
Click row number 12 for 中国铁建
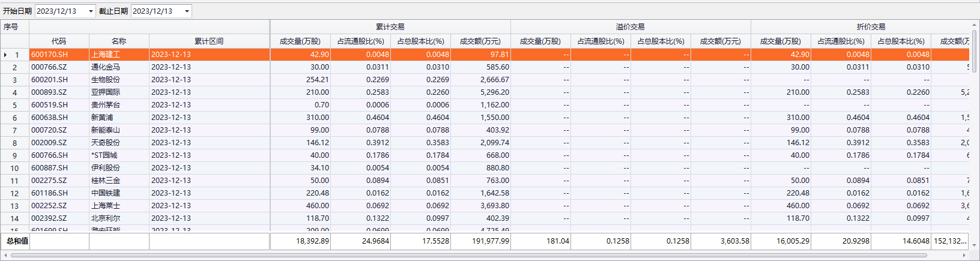tap(14, 193)
